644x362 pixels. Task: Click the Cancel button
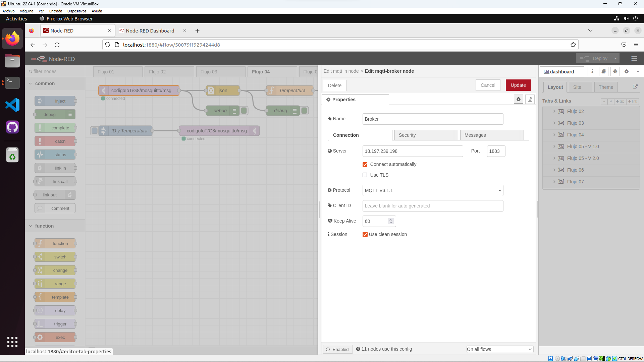pos(488,85)
